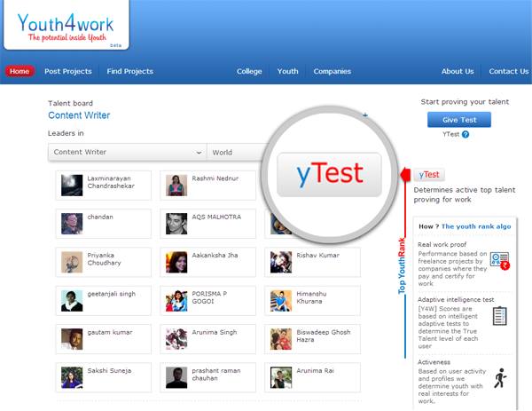
Task: Click the 'Activeness' heading
Action: click(434, 362)
